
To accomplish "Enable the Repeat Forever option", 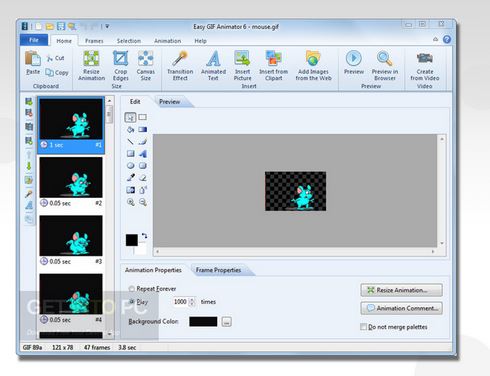I will click(x=131, y=289).
